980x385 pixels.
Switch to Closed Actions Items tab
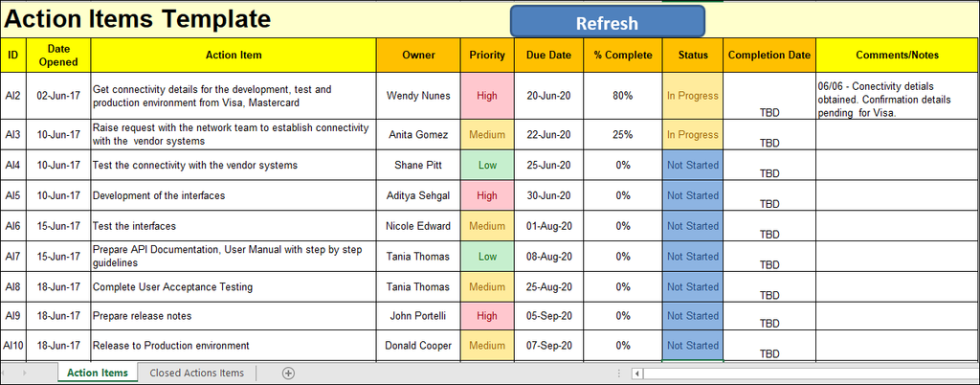tap(197, 373)
